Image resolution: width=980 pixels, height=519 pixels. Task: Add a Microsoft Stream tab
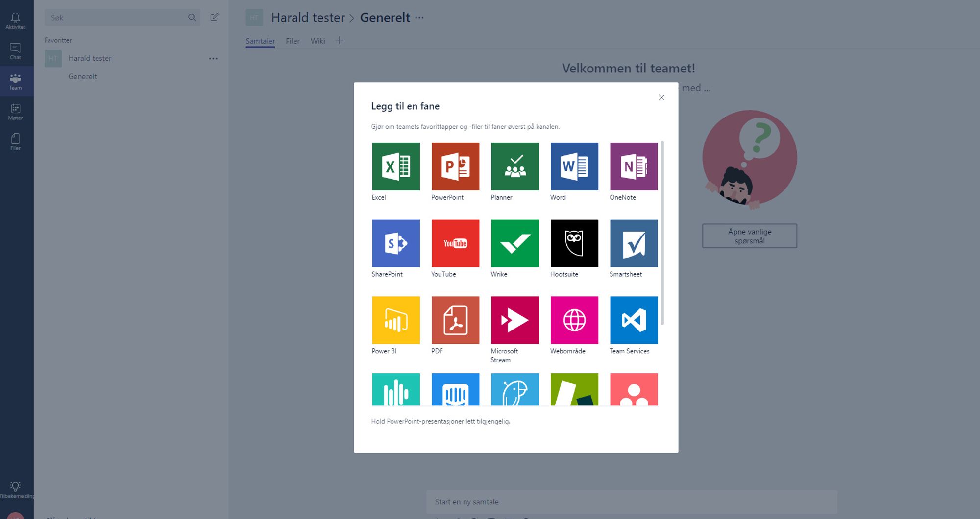(514, 320)
